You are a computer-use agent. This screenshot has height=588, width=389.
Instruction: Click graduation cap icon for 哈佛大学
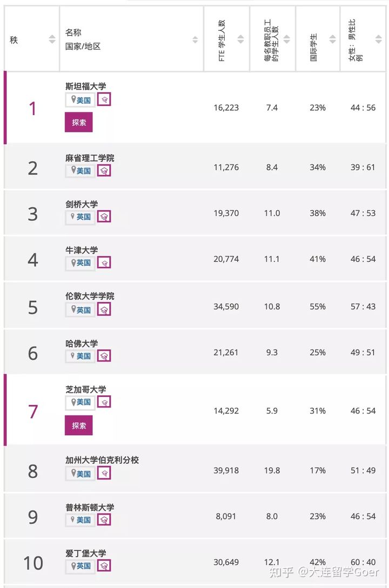104,355
